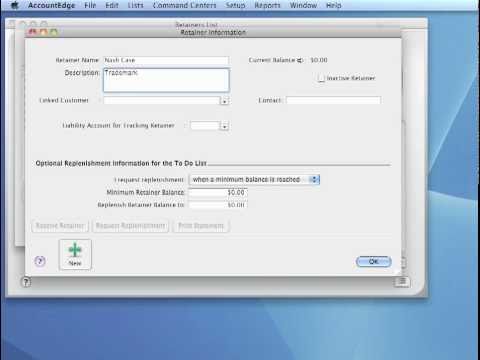Click the Print Statement button
The image size is (480, 360).
point(201,226)
